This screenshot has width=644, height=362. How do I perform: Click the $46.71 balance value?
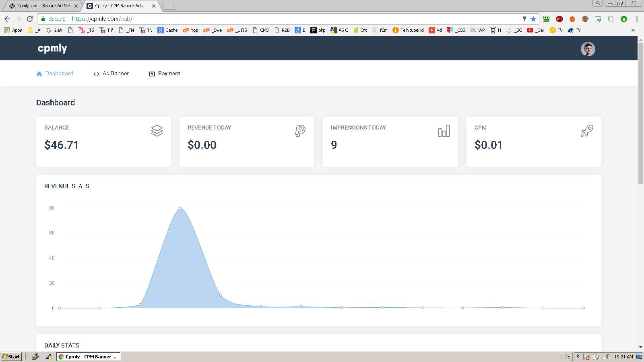coord(62,145)
